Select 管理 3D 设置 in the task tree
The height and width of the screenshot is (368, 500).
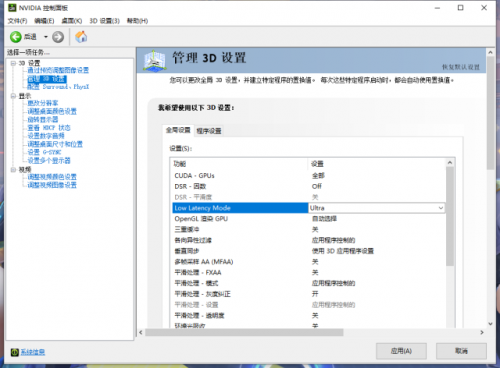click(47, 79)
